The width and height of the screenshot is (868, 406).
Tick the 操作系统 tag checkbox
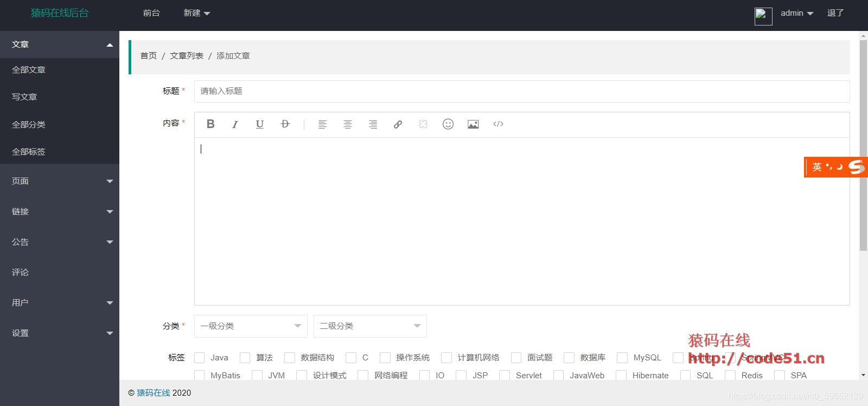tap(385, 358)
